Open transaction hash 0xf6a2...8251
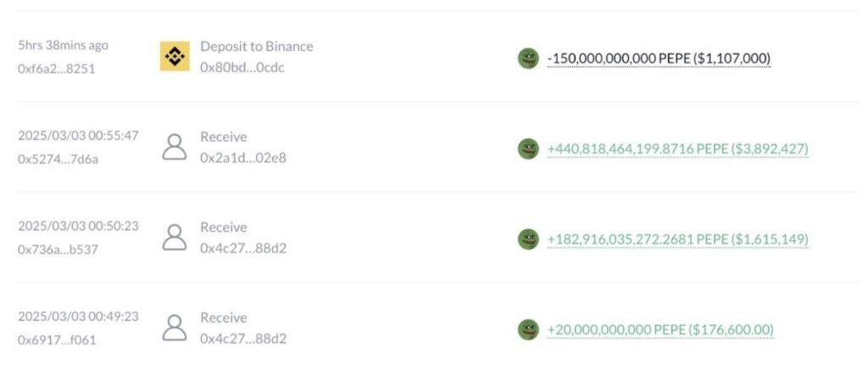Screen dimensions: 868x387 pos(57,69)
